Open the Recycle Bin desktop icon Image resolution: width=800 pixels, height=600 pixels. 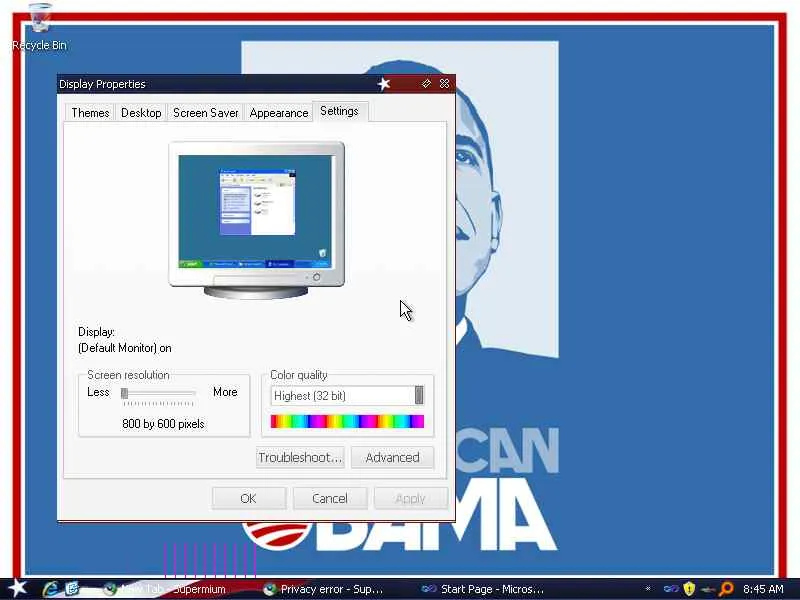39,27
